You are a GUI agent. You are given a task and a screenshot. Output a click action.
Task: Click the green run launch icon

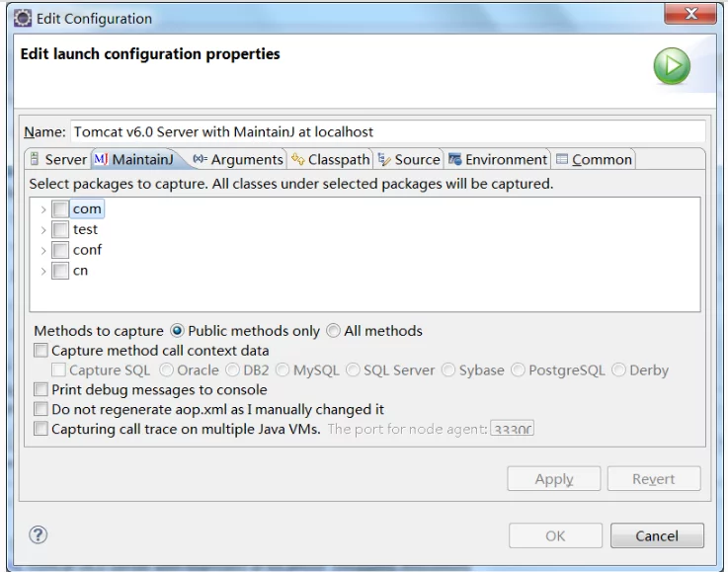click(671, 66)
